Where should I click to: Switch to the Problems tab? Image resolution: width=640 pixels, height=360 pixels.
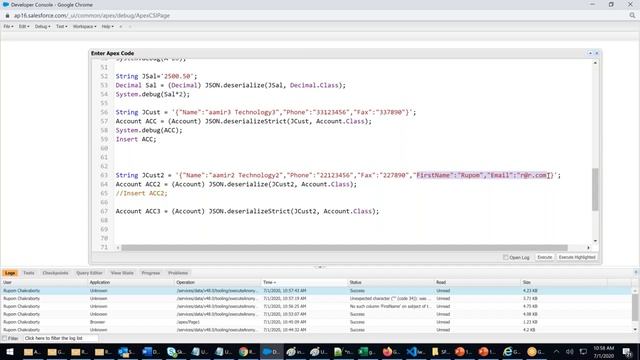click(x=178, y=273)
